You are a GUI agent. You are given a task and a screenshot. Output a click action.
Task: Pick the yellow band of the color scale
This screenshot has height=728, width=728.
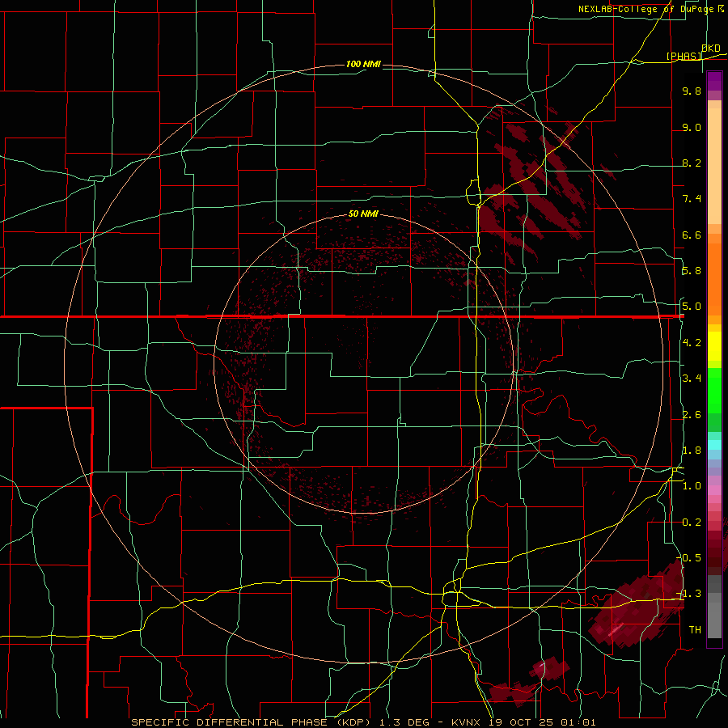point(714,346)
